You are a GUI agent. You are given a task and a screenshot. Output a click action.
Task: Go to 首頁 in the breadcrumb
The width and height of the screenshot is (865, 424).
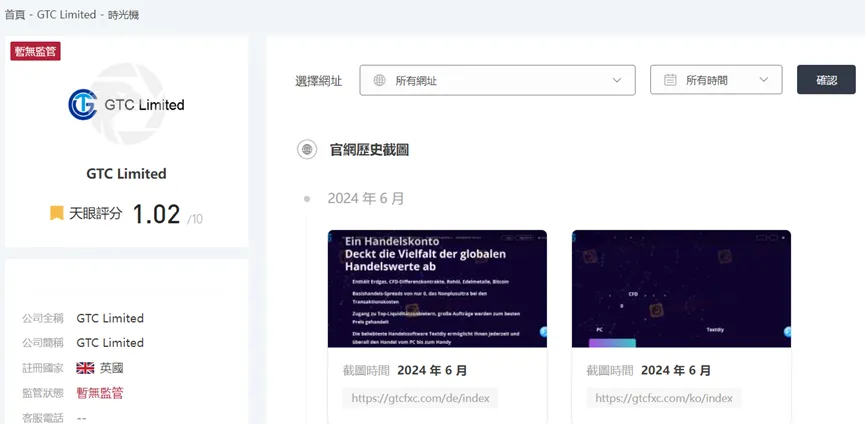point(14,15)
